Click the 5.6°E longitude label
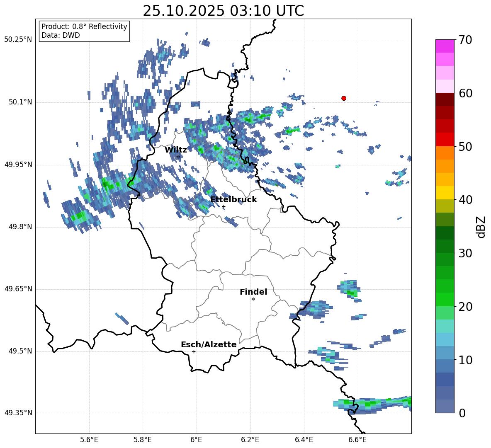This screenshot has height=448, width=491. [89, 440]
